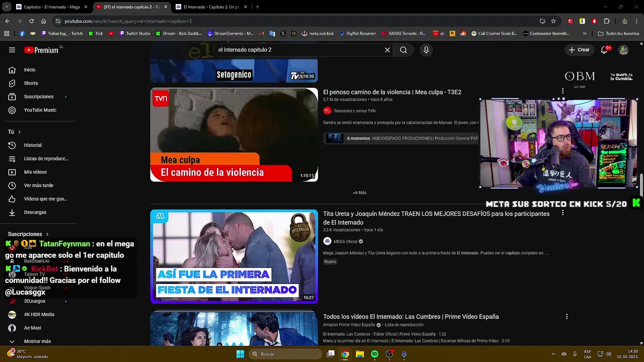Screen dimensions: 644x362
Task: Open File Explorer from the taskbar
Action: pyautogui.click(x=360, y=354)
